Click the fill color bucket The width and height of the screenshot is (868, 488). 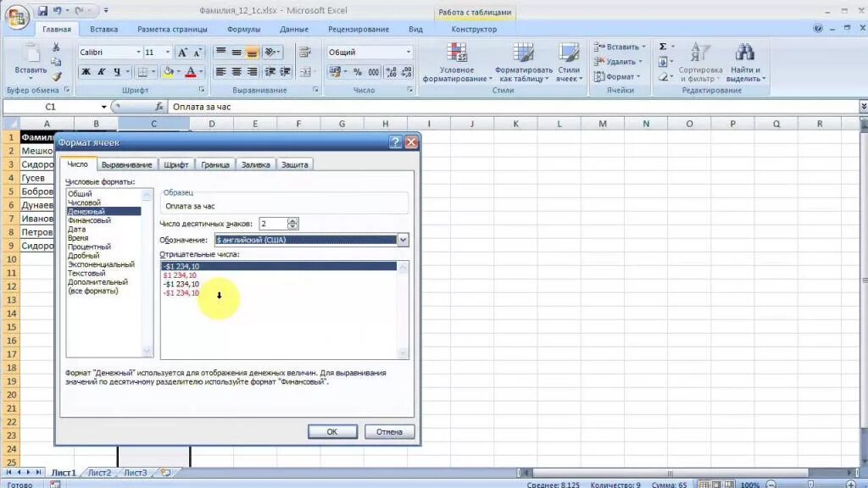click(169, 72)
